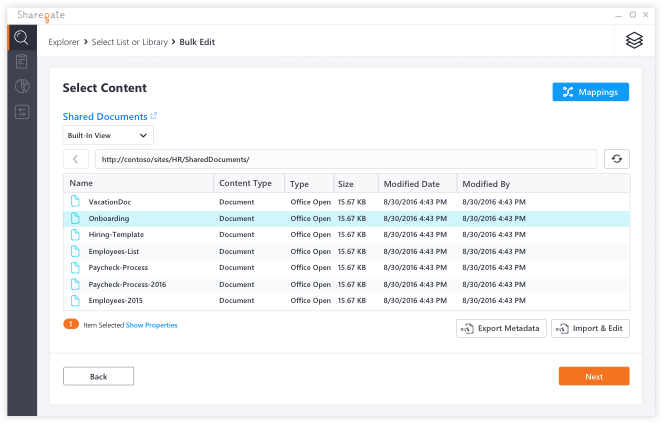Click the Paycheck-Process file icon
The width and height of the screenshot is (662, 424).
tap(75, 267)
